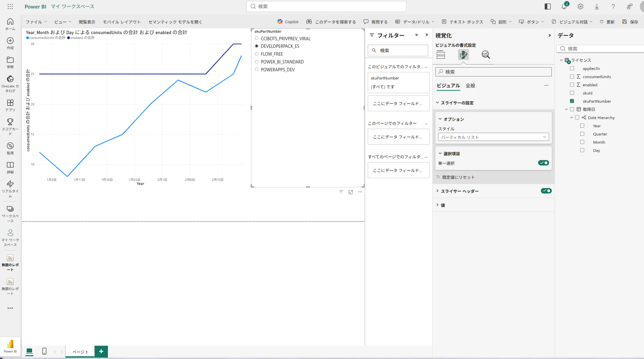Open Create (作成) in sidebar
The height and width of the screenshot is (359, 644).
point(10,43)
